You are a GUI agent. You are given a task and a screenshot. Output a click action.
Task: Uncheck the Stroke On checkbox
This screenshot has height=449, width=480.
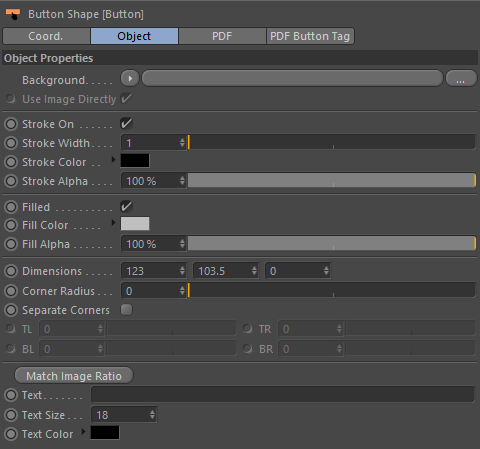click(126, 124)
